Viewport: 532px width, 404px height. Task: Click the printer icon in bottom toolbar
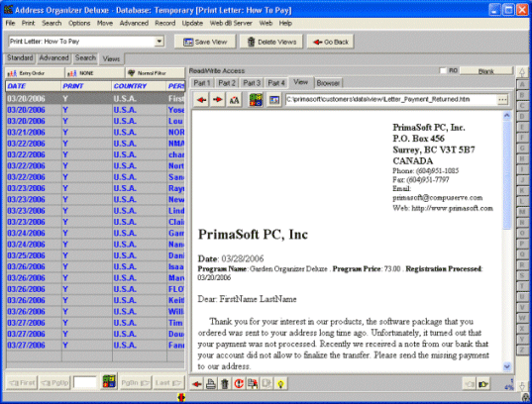pos(211,384)
